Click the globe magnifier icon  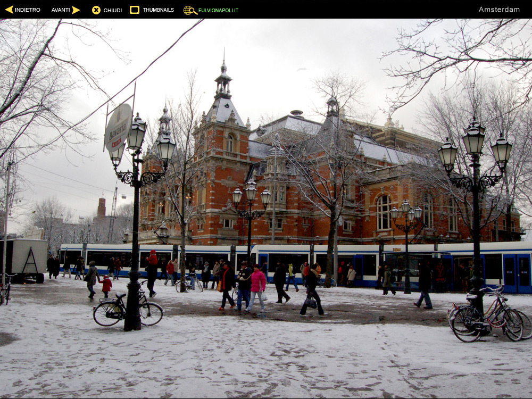(190, 10)
